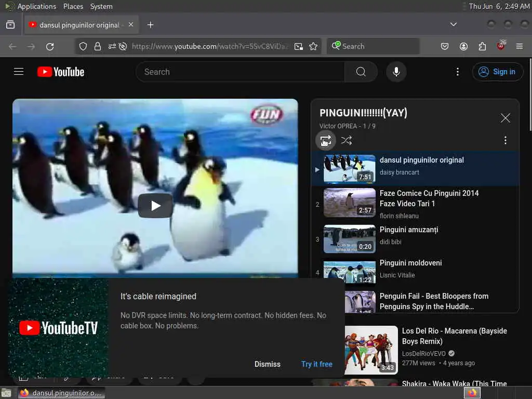
Task: Open playlist options three-dot menu
Action: [x=505, y=140]
